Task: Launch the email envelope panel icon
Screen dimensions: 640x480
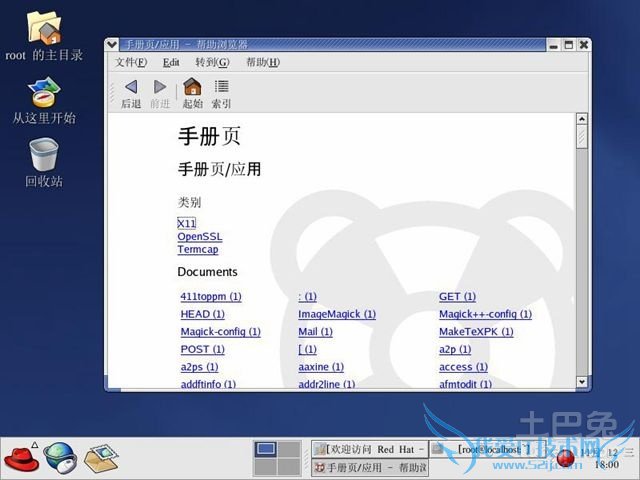Action: [101, 458]
